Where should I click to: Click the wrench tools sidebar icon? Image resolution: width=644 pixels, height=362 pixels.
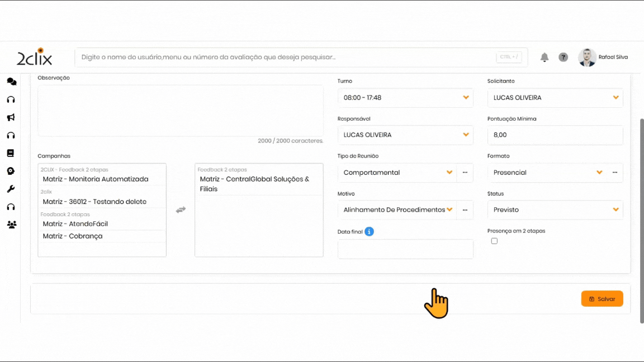point(11,189)
